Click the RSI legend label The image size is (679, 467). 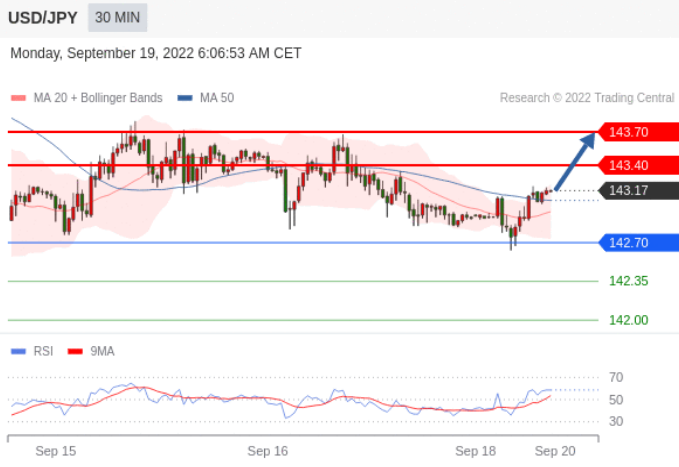[43, 351]
